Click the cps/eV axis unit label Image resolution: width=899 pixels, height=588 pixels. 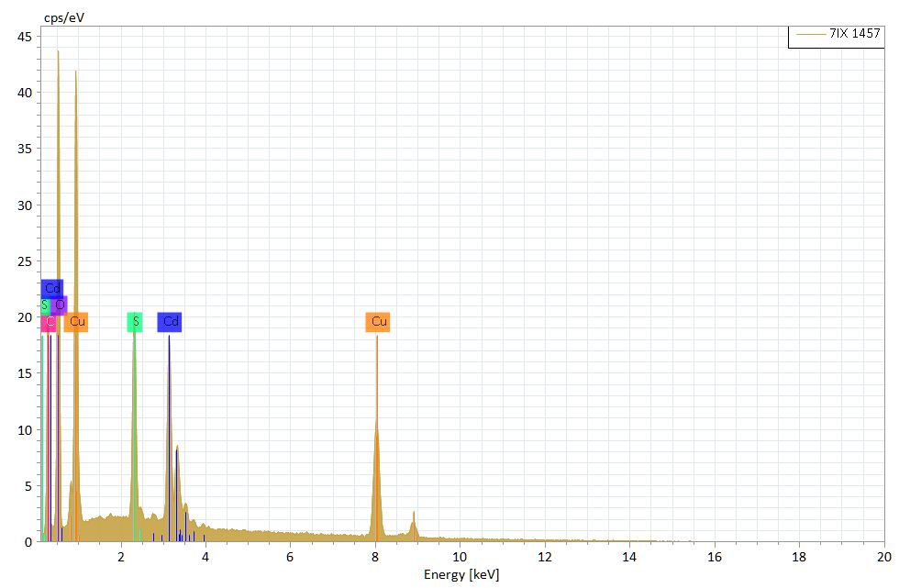(x=64, y=17)
